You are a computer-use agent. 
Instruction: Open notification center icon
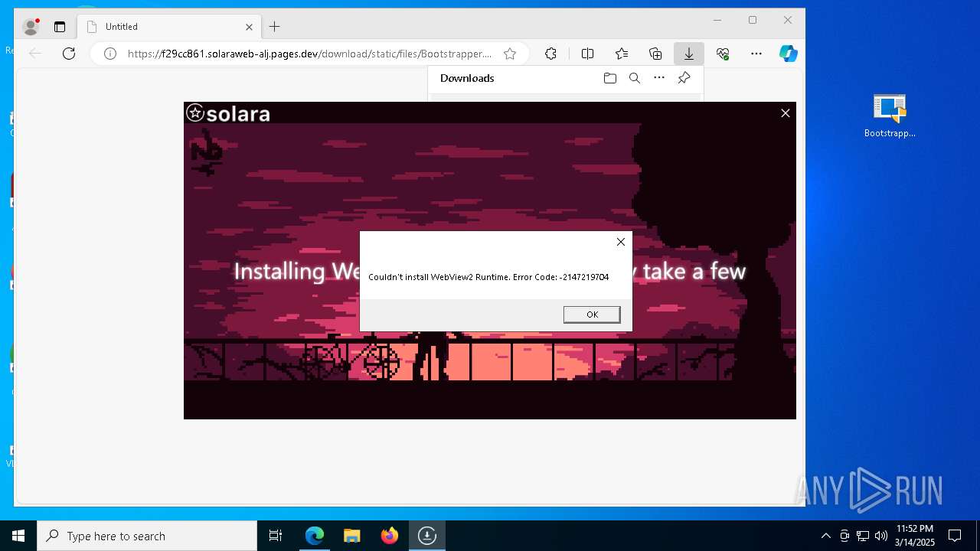pos(955,536)
